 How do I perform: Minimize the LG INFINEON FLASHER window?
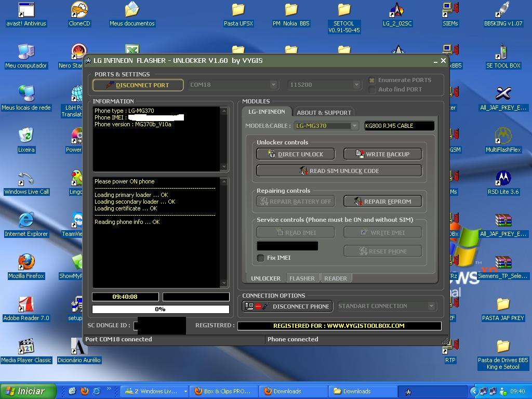point(435,61)
